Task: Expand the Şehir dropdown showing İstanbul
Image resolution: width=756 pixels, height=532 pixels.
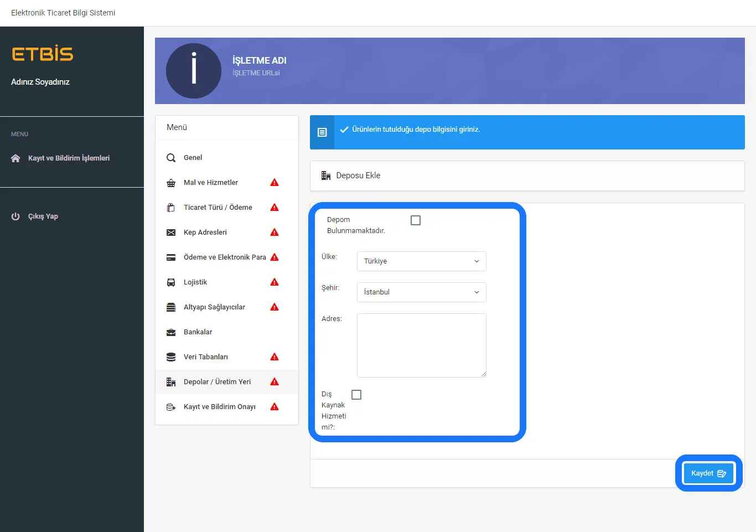Action: [x=421, y=292]
